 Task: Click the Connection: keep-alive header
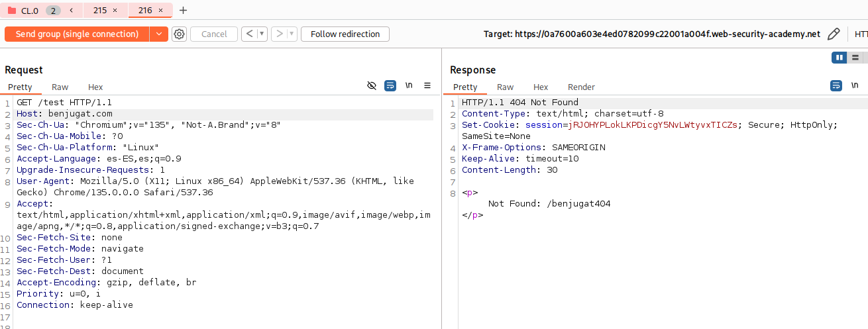75,305
